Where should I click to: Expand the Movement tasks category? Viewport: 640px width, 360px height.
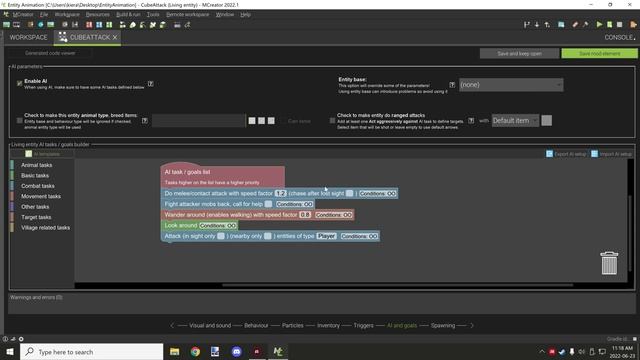click(41, 196)
